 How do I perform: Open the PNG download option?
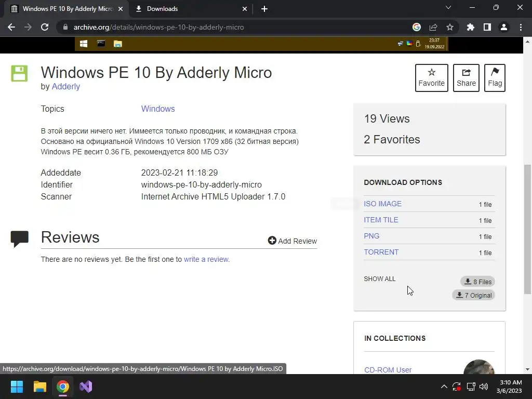point(371,236)
